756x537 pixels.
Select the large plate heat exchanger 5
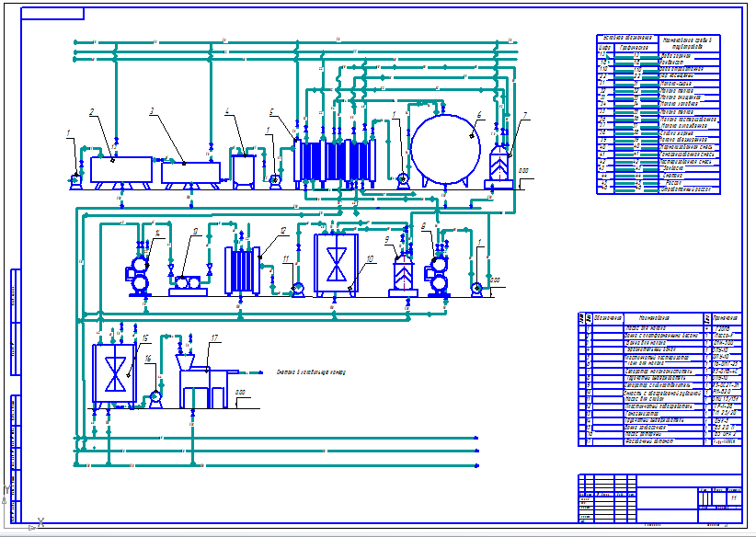[x=335, y=161]
